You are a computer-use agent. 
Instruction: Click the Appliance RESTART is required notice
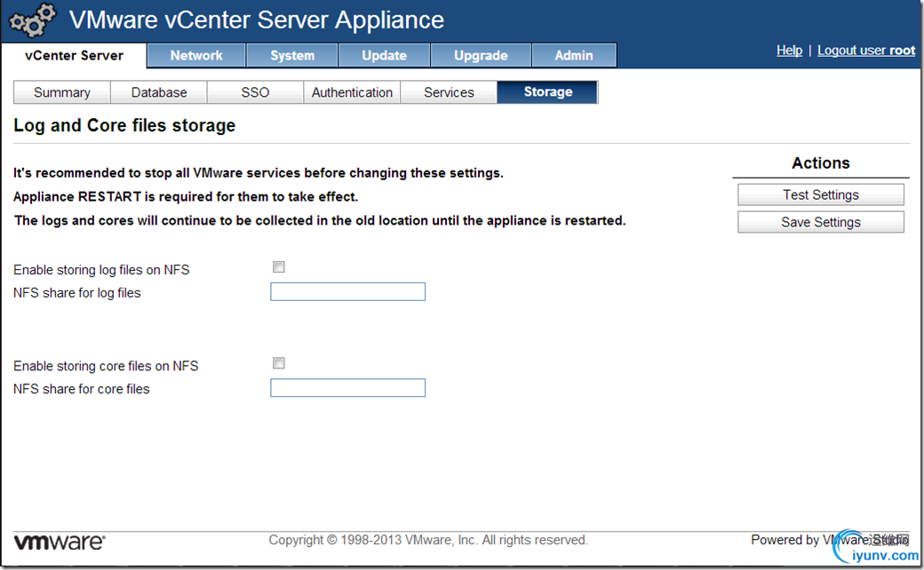tap(186, 197)
